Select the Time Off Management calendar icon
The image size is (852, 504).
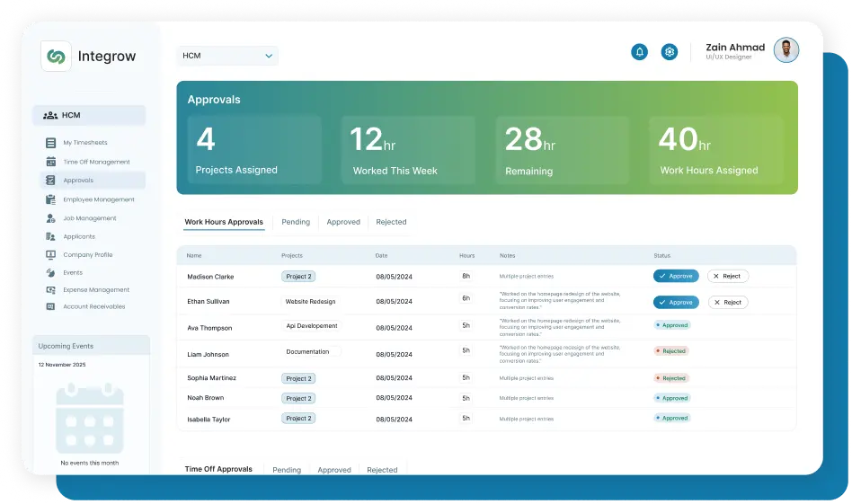point(51,162)
